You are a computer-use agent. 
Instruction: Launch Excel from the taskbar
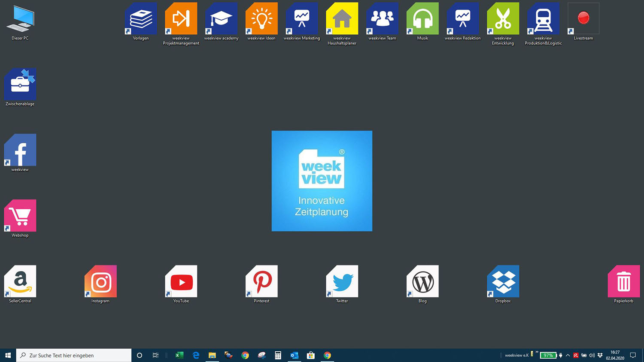(x=179, y=355)
